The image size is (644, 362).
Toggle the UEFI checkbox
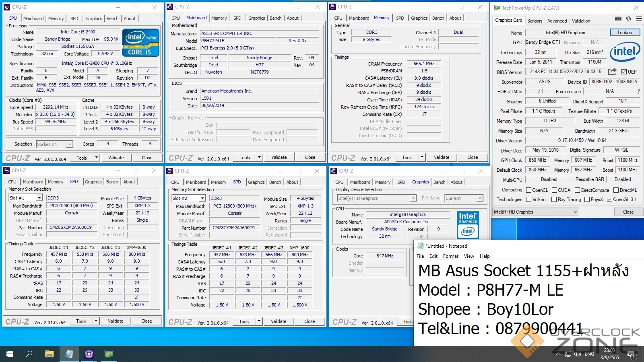(x=624, y=72)
